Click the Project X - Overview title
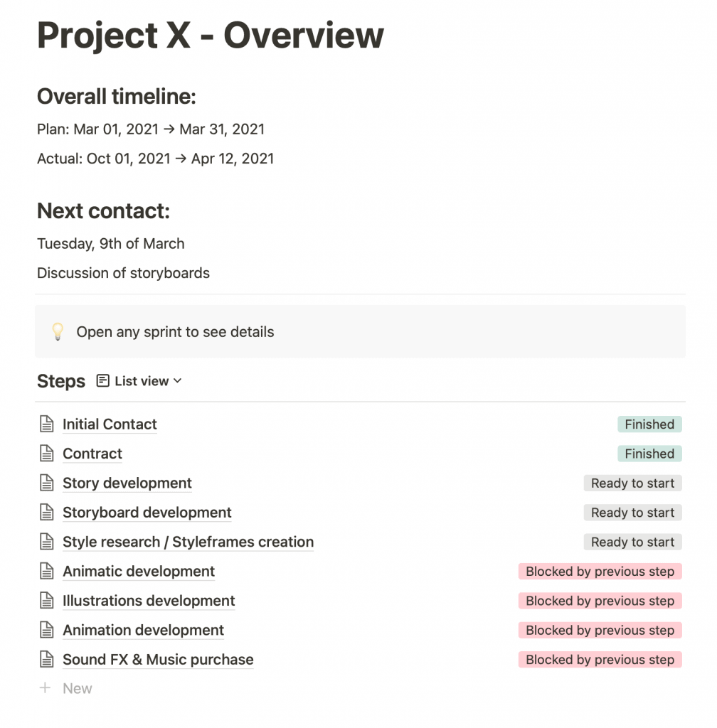The width and height of the screenshot is (717, 728). pyautogui.click(x=211, y=36)
